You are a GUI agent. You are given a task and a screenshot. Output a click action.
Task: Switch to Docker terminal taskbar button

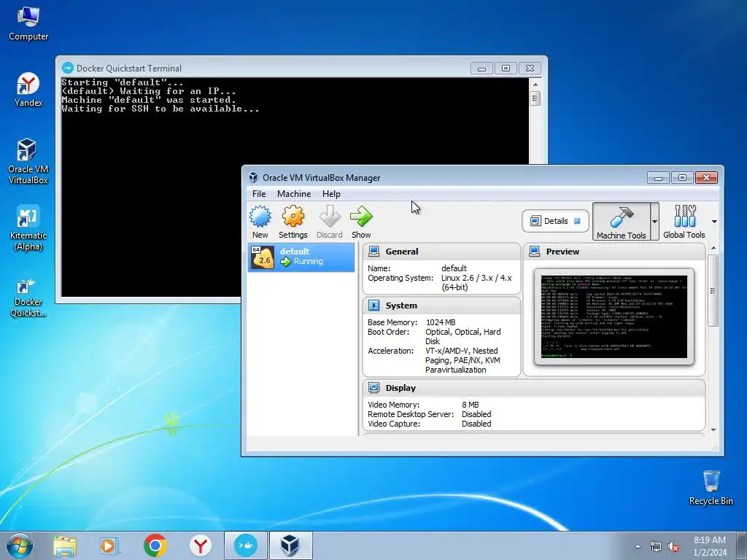(245, 545)
